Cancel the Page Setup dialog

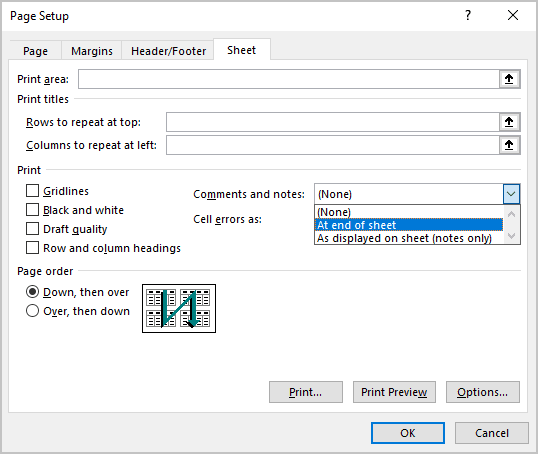pyautogui.click(x=492, y=433)
